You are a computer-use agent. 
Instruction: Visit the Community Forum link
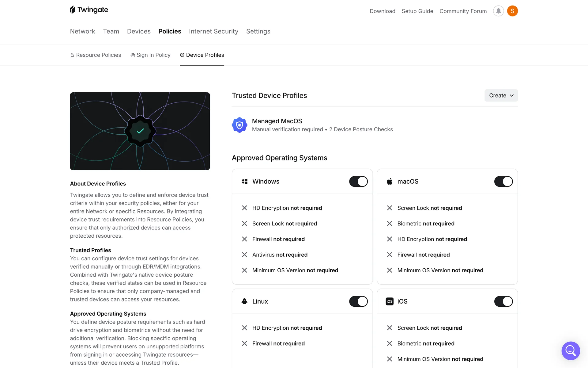pyautogui.click(x=463, y=11)
